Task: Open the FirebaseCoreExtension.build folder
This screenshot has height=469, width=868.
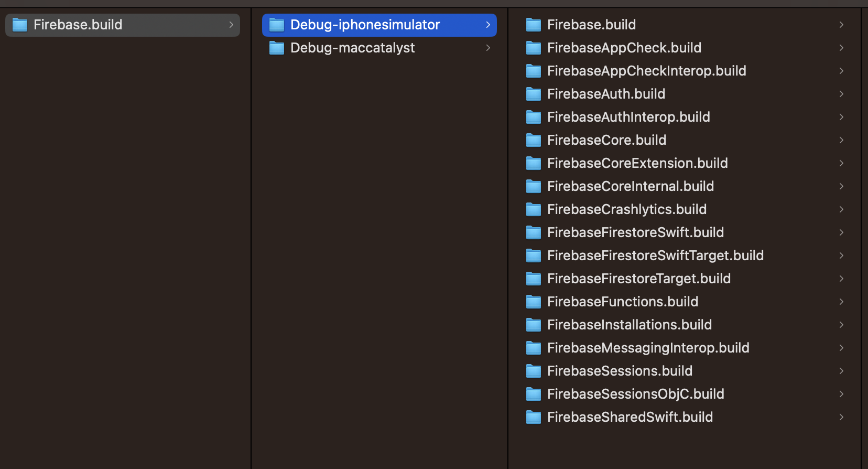Action: click(637, 163)
